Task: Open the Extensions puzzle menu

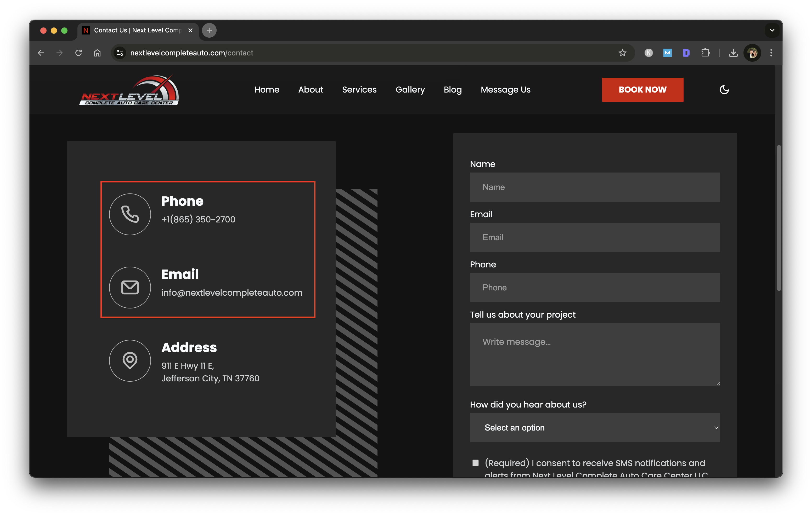Action: coord(705,53)
